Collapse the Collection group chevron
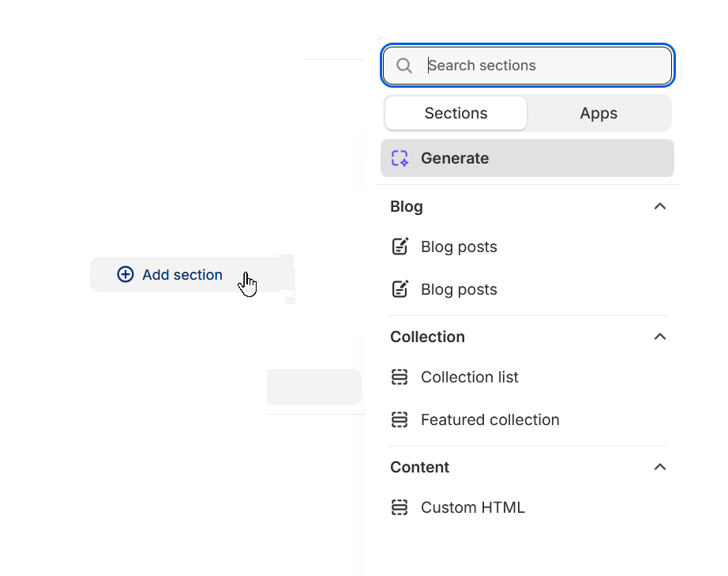728x576 pixels. pyautogui.click(x=660, y=337)
